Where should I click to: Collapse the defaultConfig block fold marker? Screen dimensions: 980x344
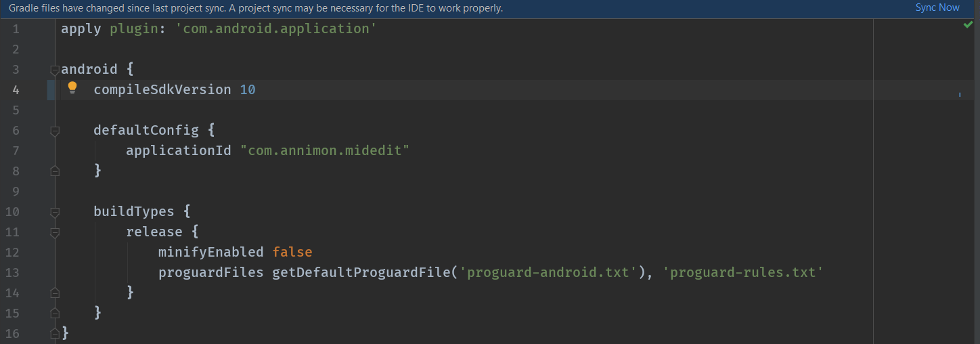pyautogui.click(x=55, y=131)
